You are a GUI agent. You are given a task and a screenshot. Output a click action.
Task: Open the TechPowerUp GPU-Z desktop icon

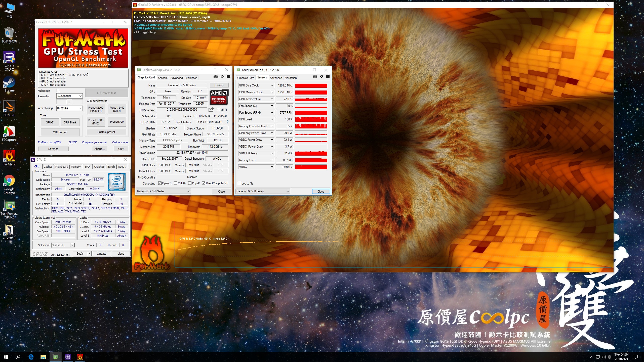click(9, 209)
